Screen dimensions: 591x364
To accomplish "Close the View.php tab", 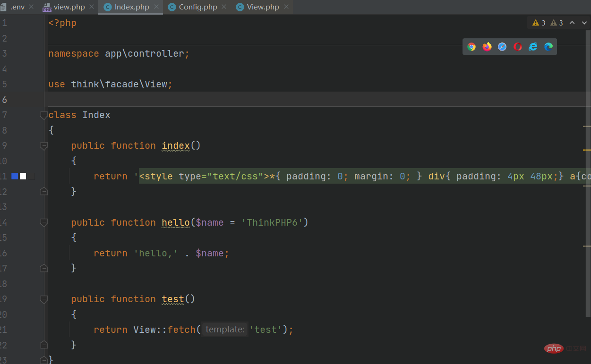I will coord(286,7).
